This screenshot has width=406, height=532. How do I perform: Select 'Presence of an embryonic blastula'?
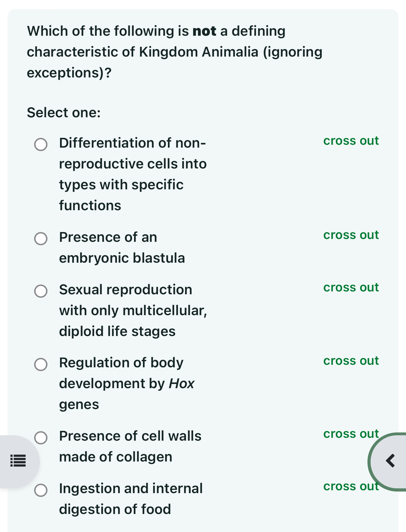40,239
